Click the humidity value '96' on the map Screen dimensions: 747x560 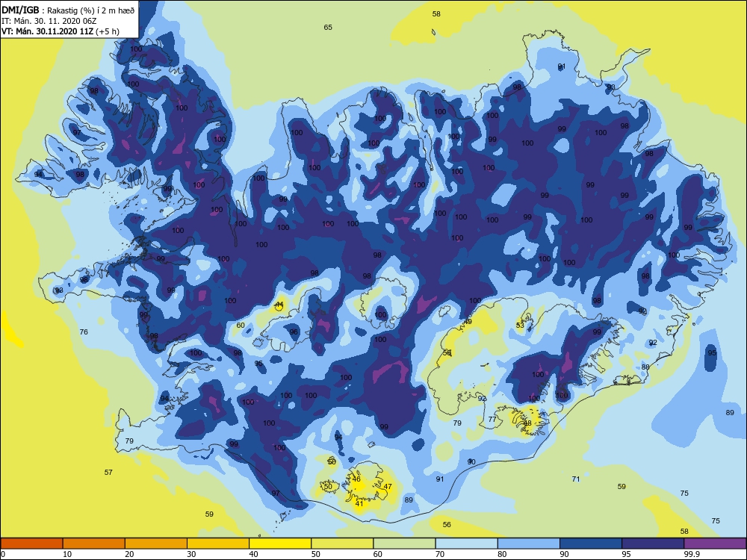coord(294,332)
